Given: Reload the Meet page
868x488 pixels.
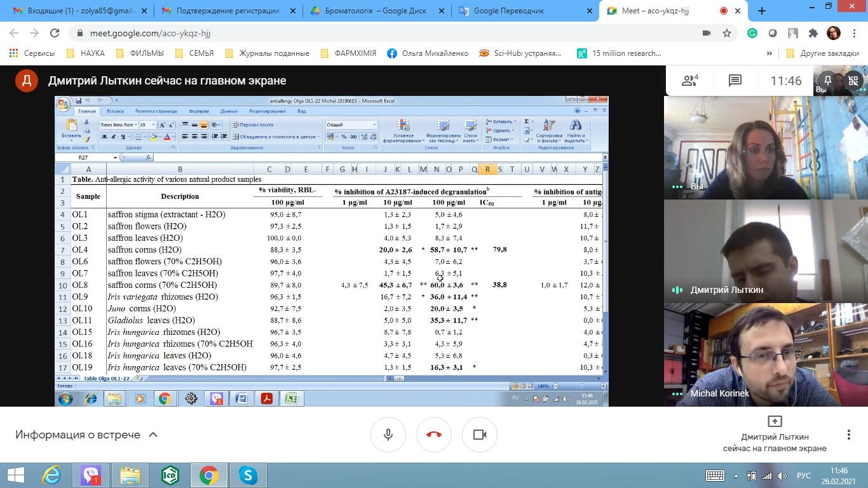Looking at the screenshot, I should [x=55, y=33].
